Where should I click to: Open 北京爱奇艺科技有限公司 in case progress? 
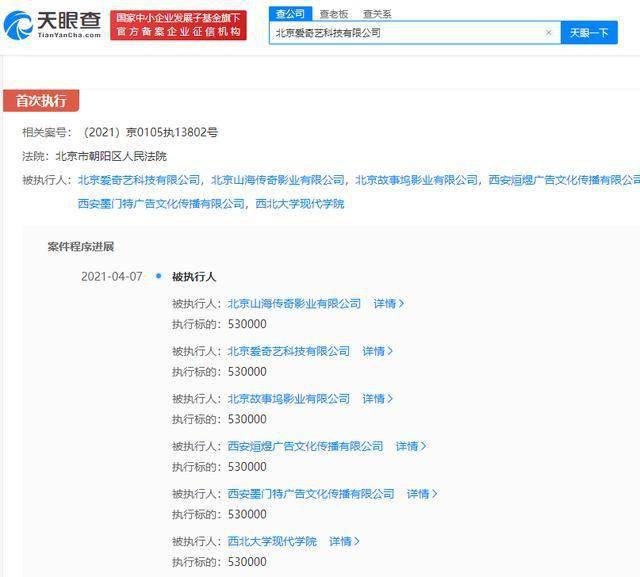[289, 351]
